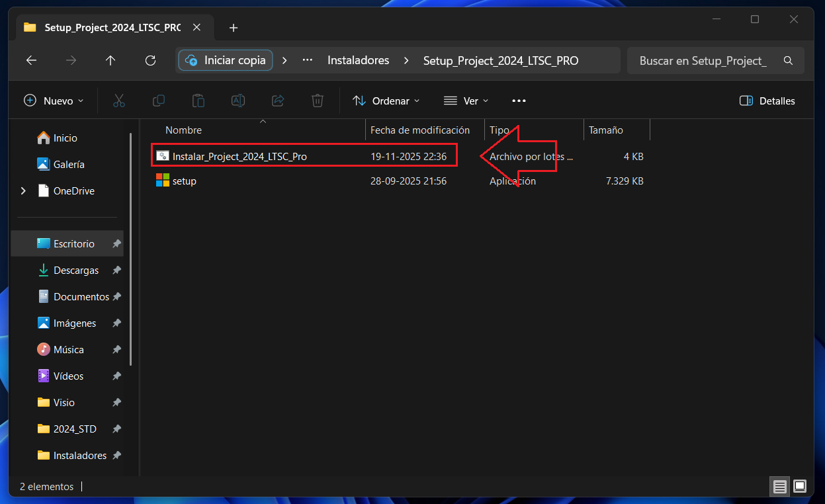The image size is (825, 504).
Task: Open Galería in the sidebar
Action: click(69, 165)
